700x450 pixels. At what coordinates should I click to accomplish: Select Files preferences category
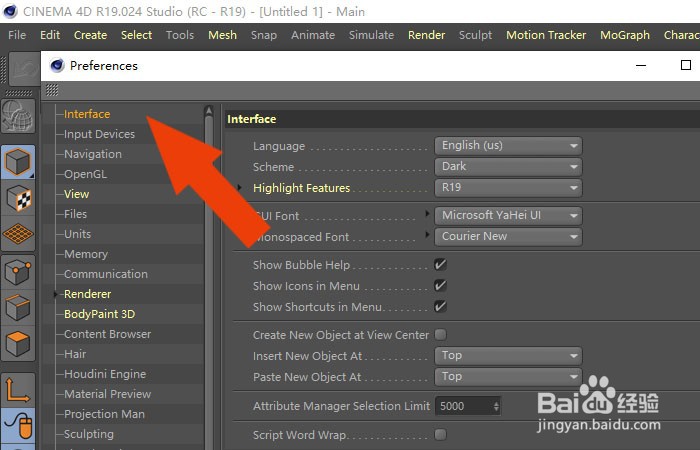tap(75, 214)
